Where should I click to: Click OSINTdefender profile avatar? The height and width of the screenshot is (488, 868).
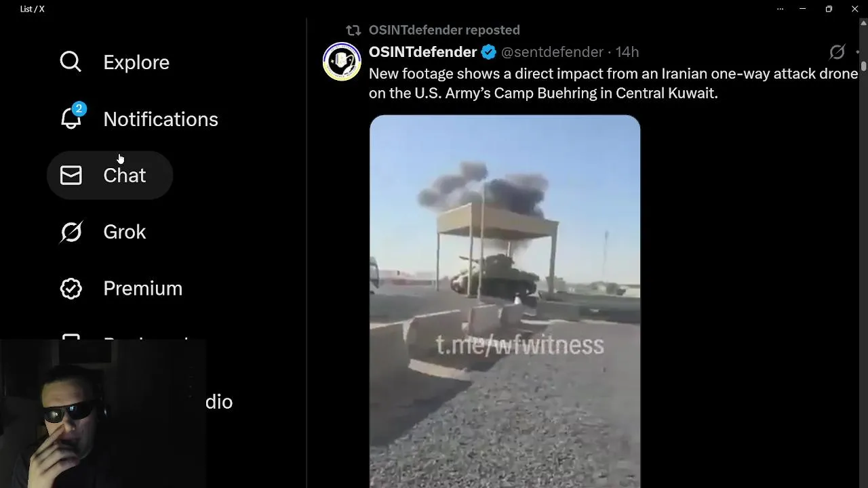342,62
